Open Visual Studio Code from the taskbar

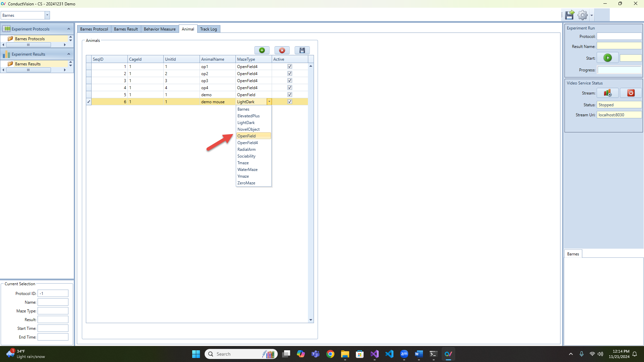(x=389, y=354)
